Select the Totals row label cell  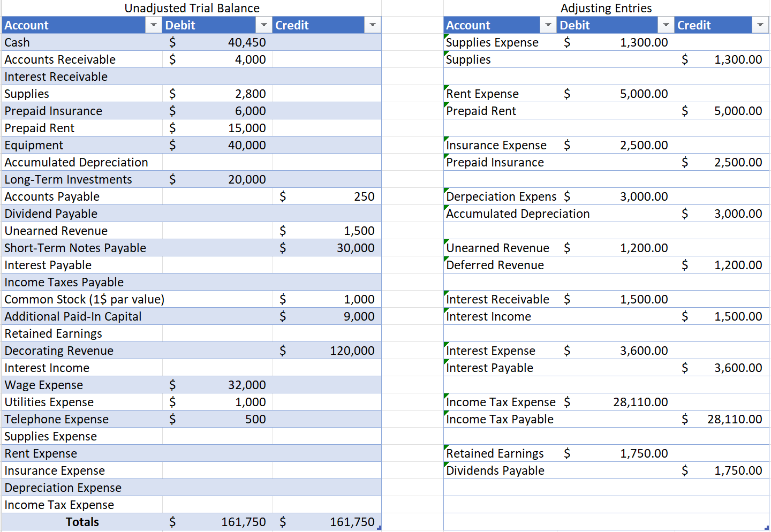pos(82,522)
